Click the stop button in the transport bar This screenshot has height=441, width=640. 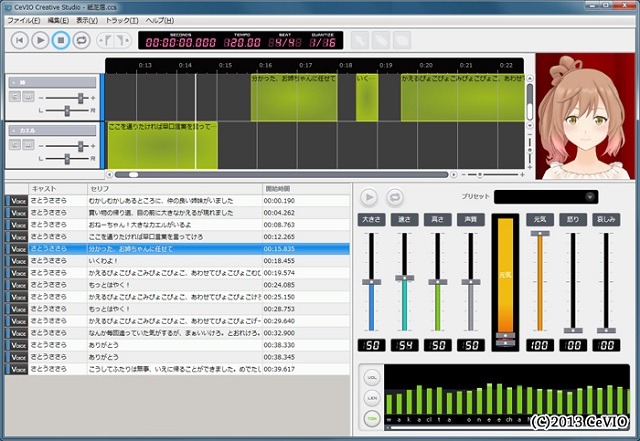[x=60, y=40]
